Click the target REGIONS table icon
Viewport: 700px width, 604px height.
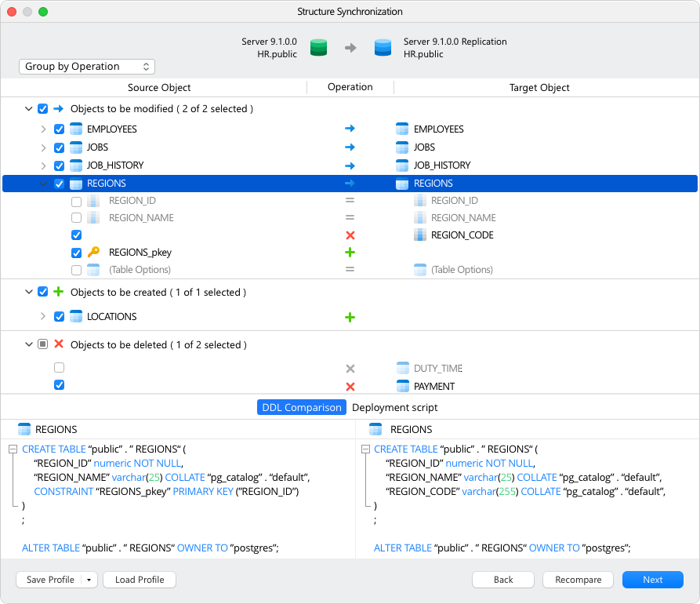point(402,184)
